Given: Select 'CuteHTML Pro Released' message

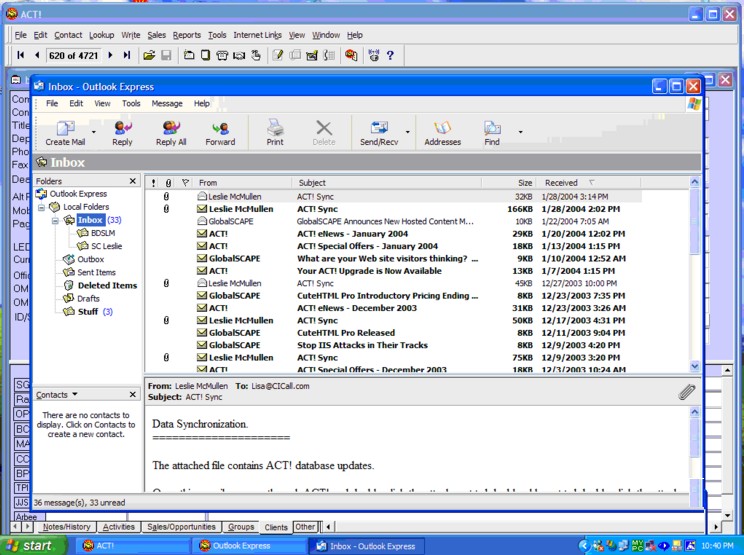Looking at the screenshot, I should click(394, 333).
